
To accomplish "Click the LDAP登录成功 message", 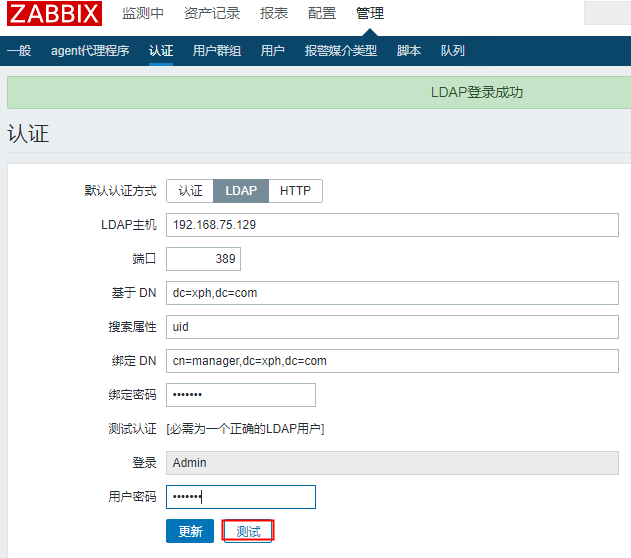I will coord(477,93).
